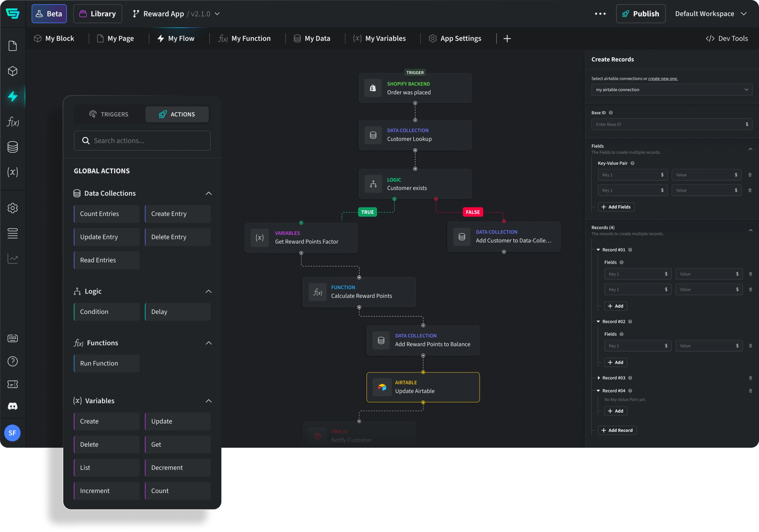The width and height of the screenshot is (759, 532).
Task: Click the lightning Flow icon in sidebar
Action: click(x=13, y=96)
